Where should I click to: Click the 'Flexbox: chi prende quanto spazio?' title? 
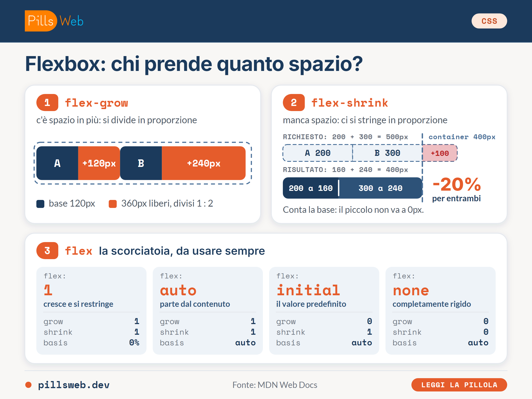point(194,64)
